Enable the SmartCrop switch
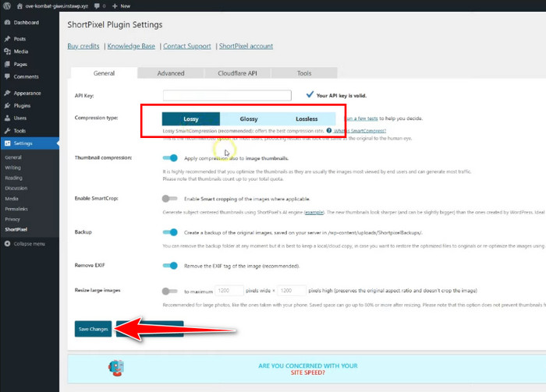 coord(169,199)
